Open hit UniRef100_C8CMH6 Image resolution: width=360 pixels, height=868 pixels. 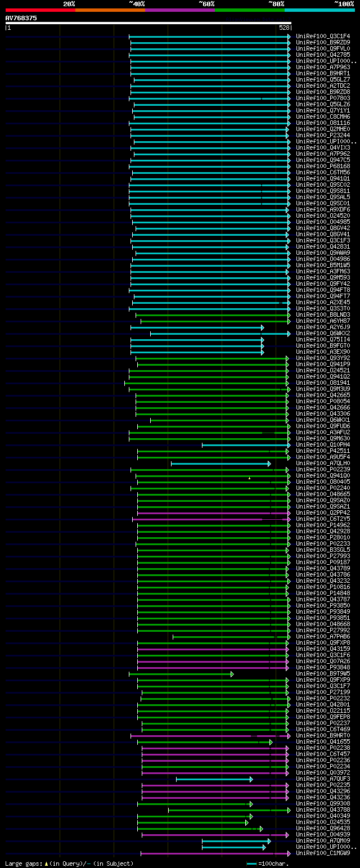[x=323, y=116]
